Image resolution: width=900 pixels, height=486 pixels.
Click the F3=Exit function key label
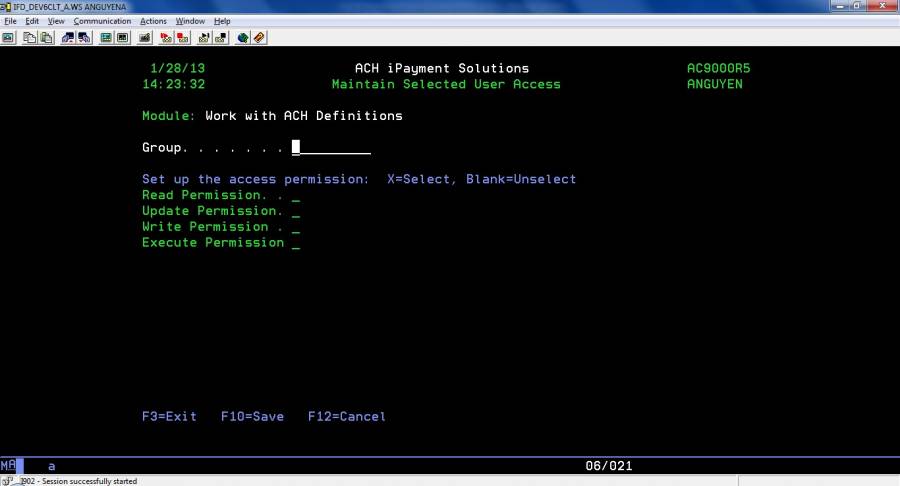(x=169, y=416)
